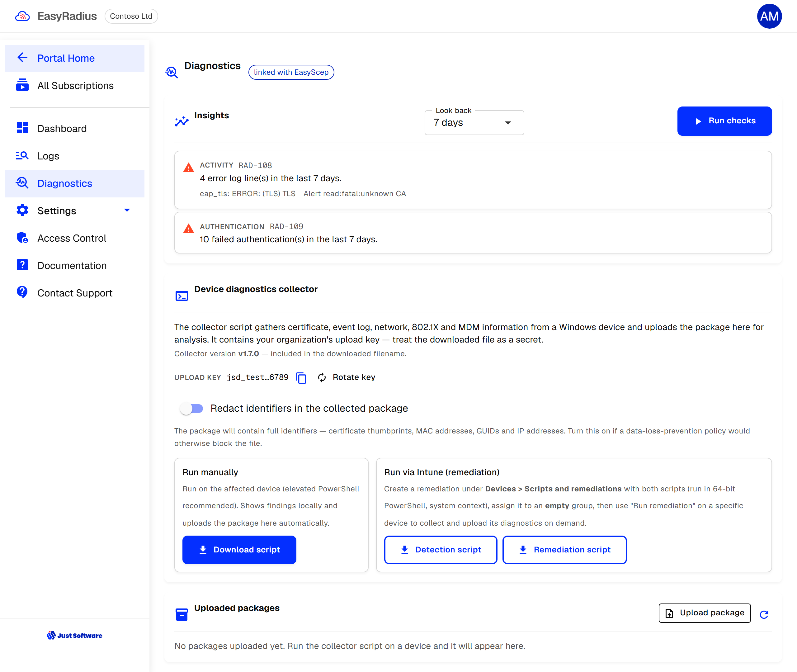Copy the upload key to clipboard

pos(301,377)
